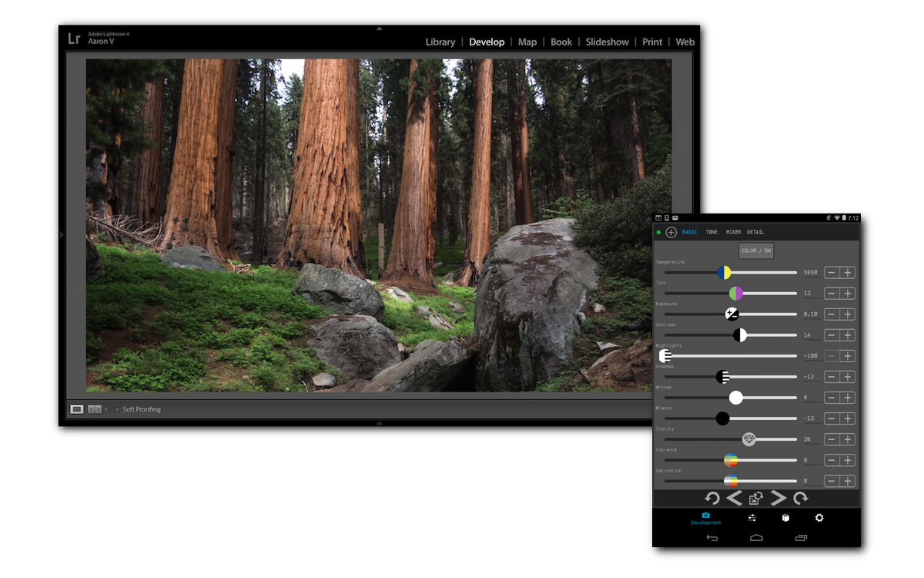
Task: Increase Clarity with the plus button
Action: click(847, 439)
